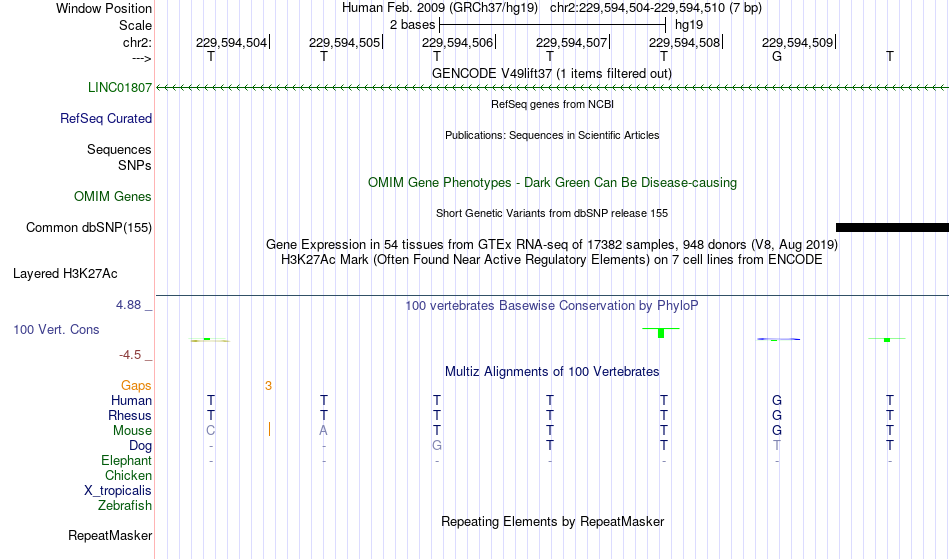The image size is (950, 559).
Task: Click the 229,594,504 ruler position
Action: click(x=231, y=42)
